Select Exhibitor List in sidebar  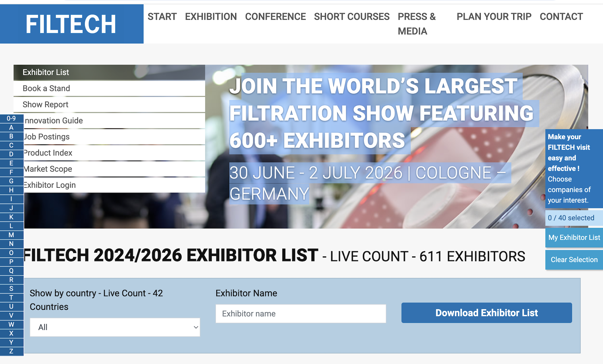[109, 72]
